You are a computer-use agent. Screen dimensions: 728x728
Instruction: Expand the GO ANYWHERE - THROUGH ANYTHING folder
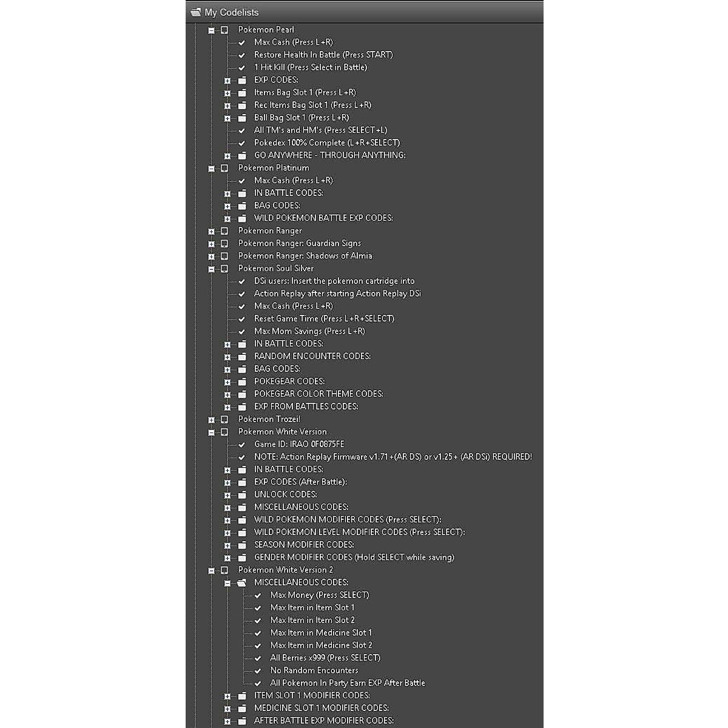point(227,155)
